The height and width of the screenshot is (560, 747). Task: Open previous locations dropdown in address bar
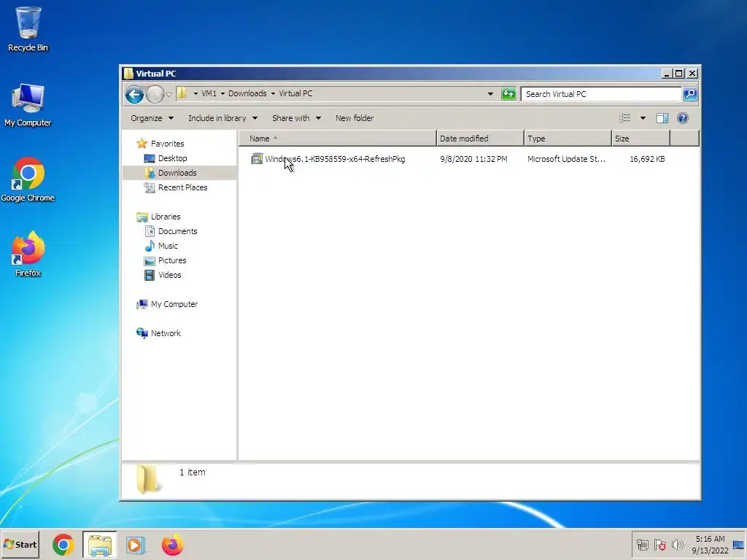(x=490, y=94)
